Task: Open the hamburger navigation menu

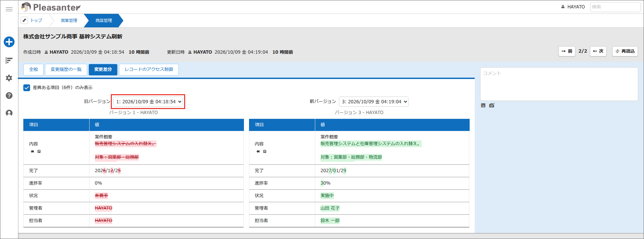Action: point(9,9)
